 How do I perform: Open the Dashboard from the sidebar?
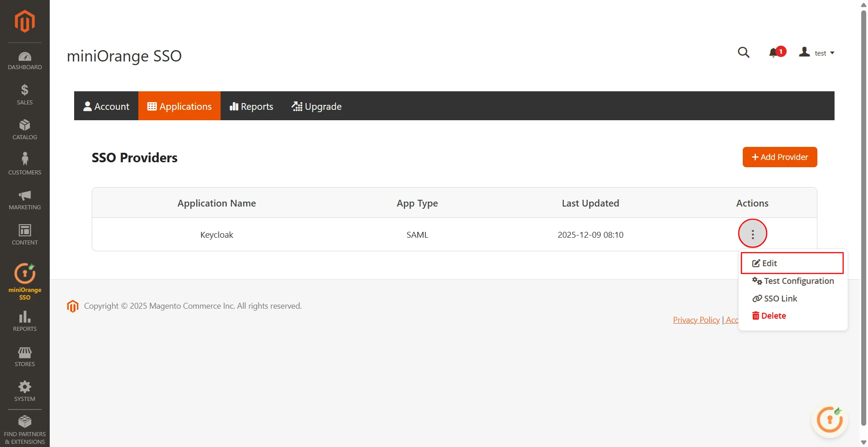click(24, 60)
